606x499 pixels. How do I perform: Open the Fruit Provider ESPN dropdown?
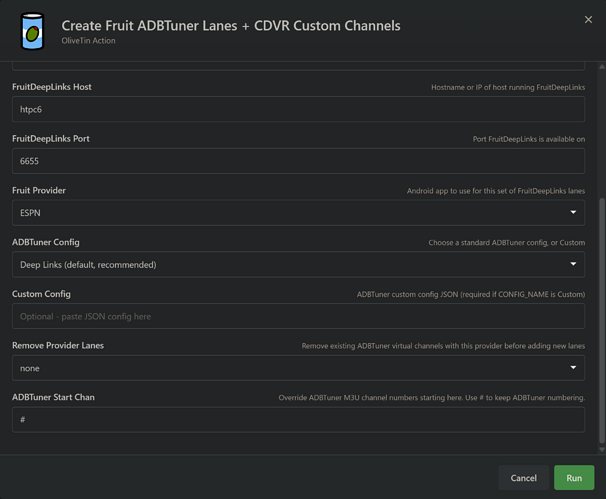[298, 213]
